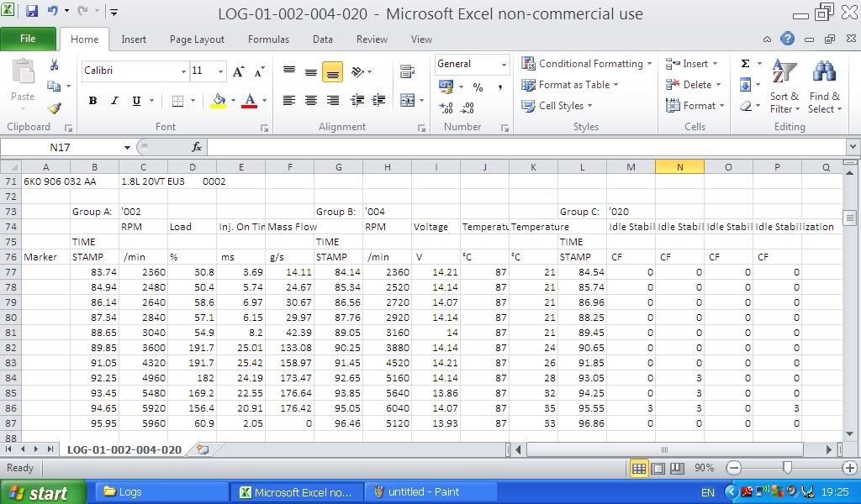Screen dimensions: 861x504
Task: Click the Merge and Center icon
Action: 408,100
